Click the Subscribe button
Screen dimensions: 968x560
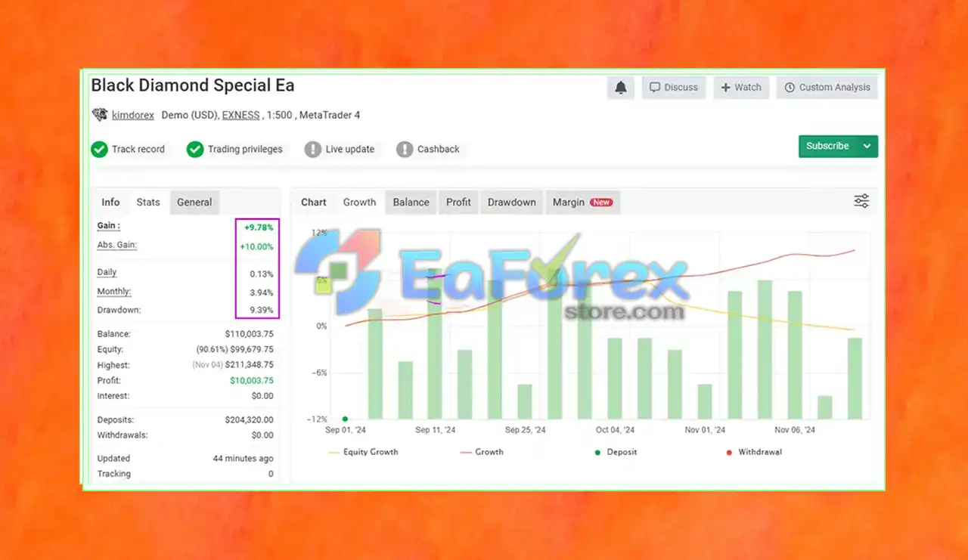pos(827,146)
